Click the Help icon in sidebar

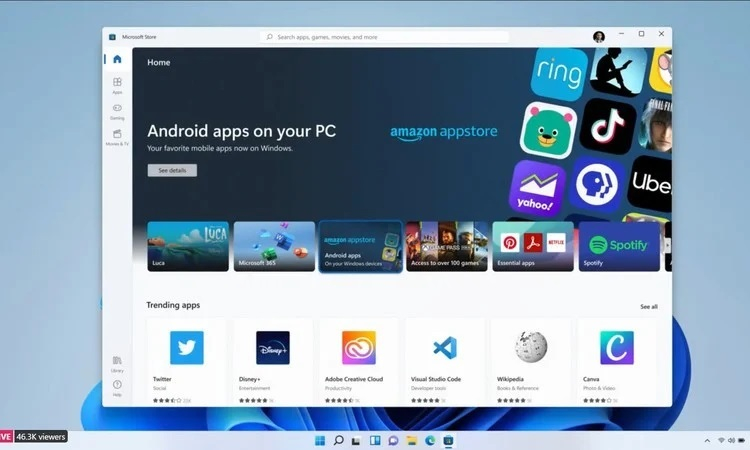click(x=117, y=387)
